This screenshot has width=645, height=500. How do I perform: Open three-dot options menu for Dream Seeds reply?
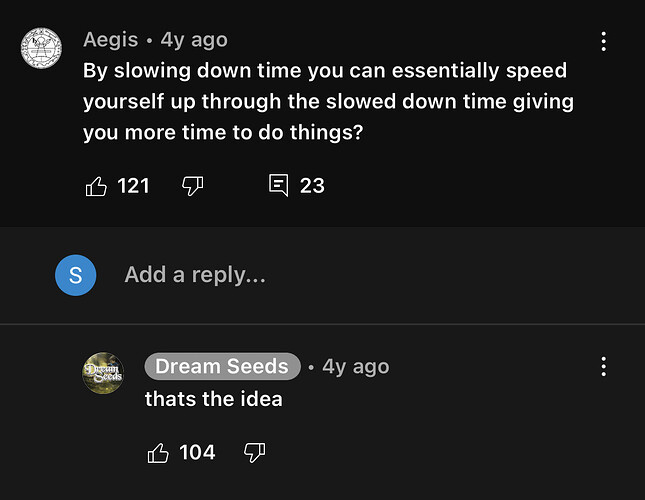coord(603,366)
